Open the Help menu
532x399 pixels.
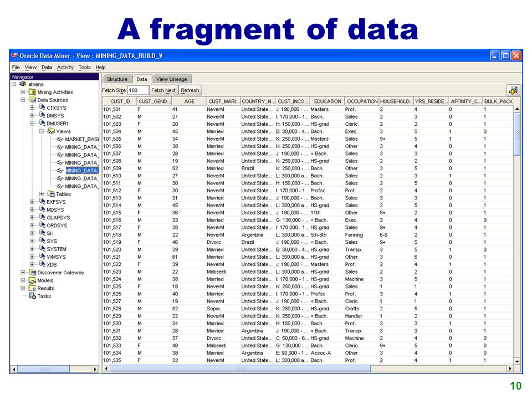click(x=100, y=67)
